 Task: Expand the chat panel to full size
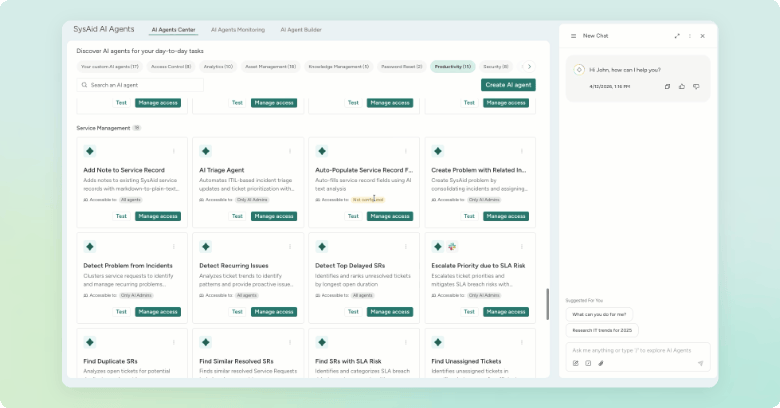click(677, 36)
